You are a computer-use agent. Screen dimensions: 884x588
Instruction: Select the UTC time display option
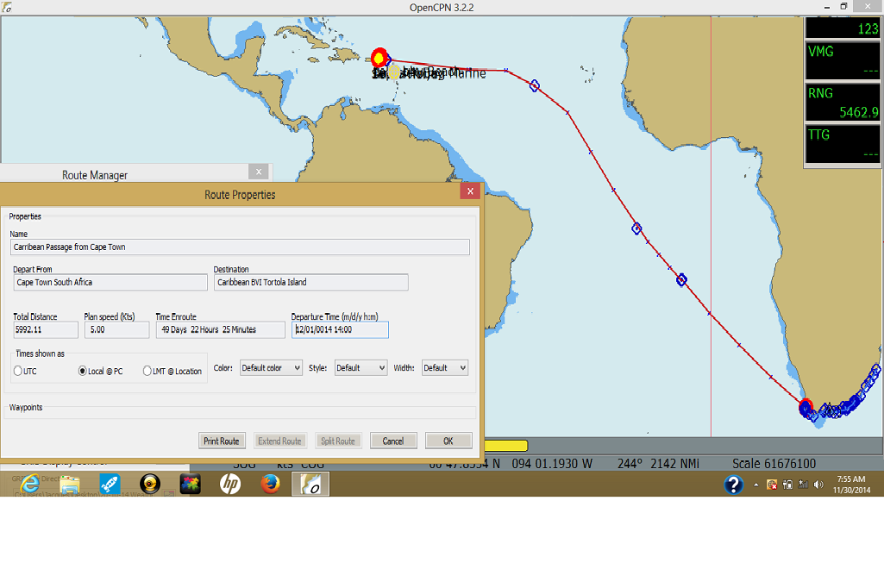(19, 371)
